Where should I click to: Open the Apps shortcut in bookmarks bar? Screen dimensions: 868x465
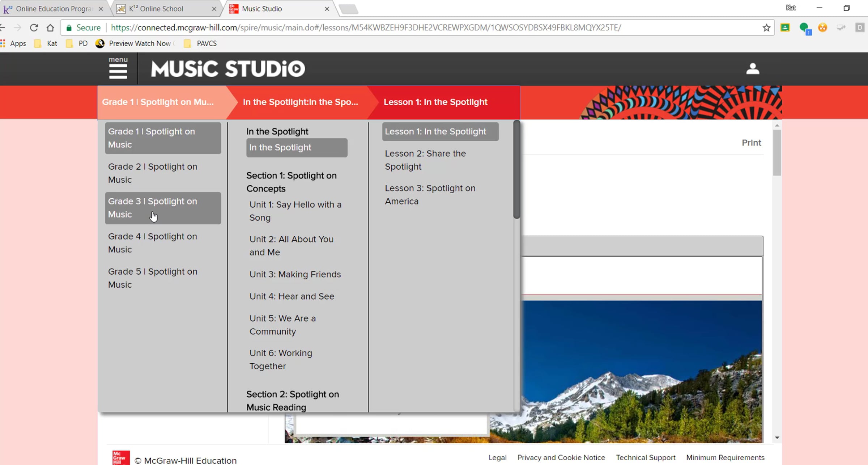click(13, 43)
